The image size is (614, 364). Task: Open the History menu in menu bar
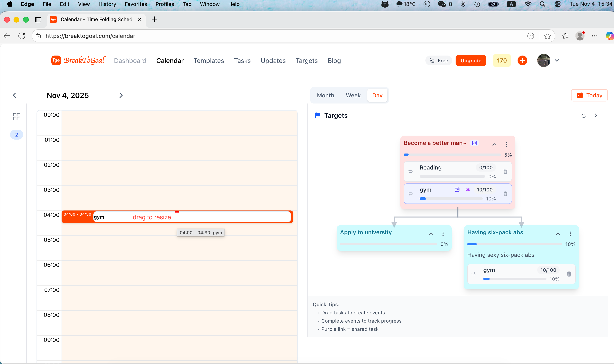pyautogui.click(x=107, y=4)
